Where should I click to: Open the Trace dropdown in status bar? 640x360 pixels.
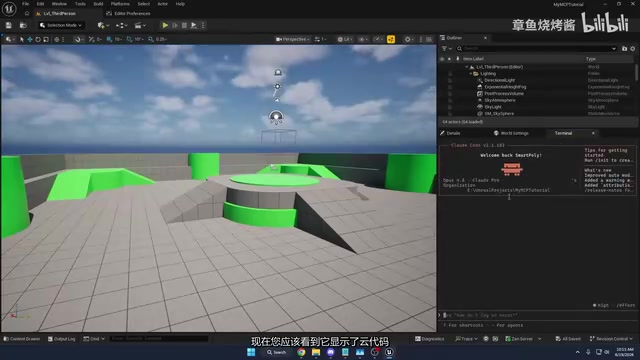tap(466, 339)
